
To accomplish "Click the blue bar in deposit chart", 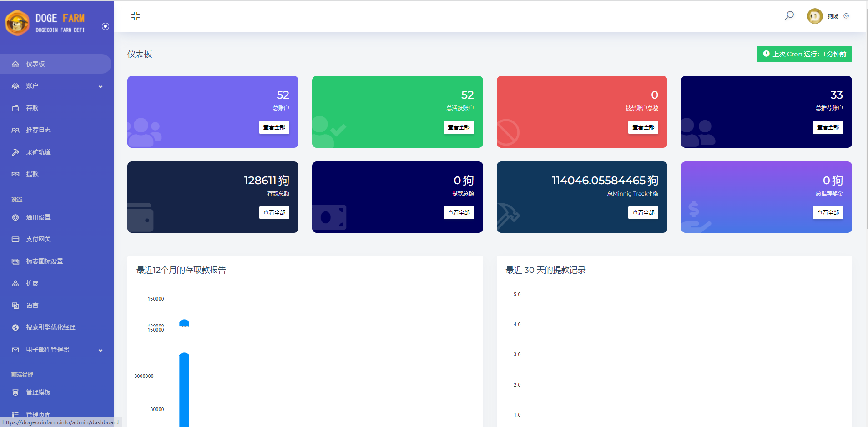I will (184, 391).
